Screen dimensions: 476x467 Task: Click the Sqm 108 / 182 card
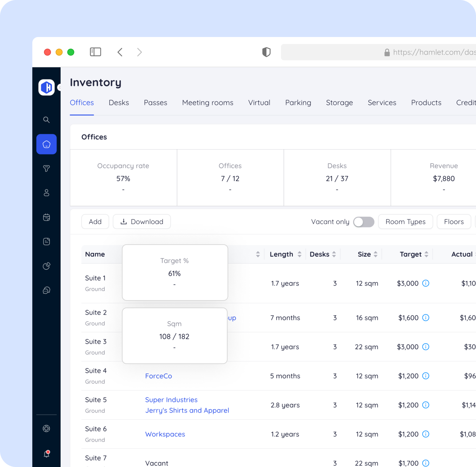click(175, 336)
